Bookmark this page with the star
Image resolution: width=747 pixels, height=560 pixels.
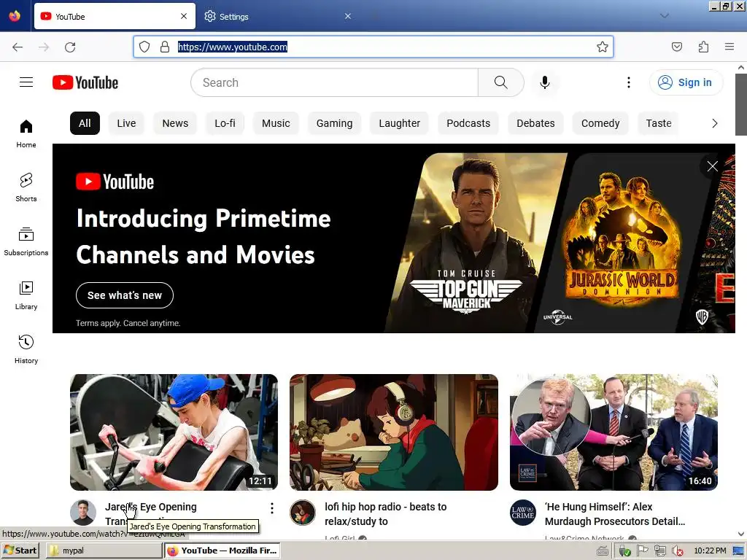(602, 47)
